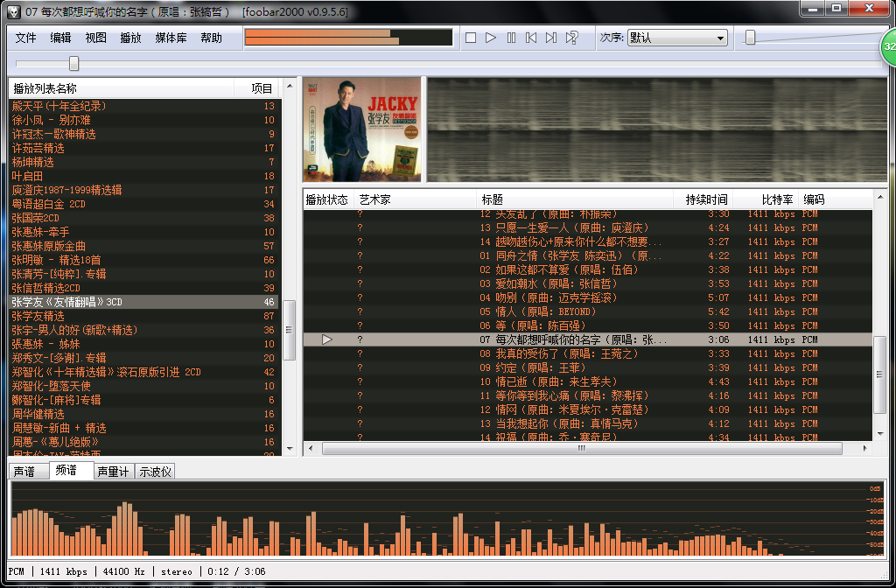This screenshot has width=896, height=588.
Task: Select playlist 周华健精选
Action: tap(144, 414)
